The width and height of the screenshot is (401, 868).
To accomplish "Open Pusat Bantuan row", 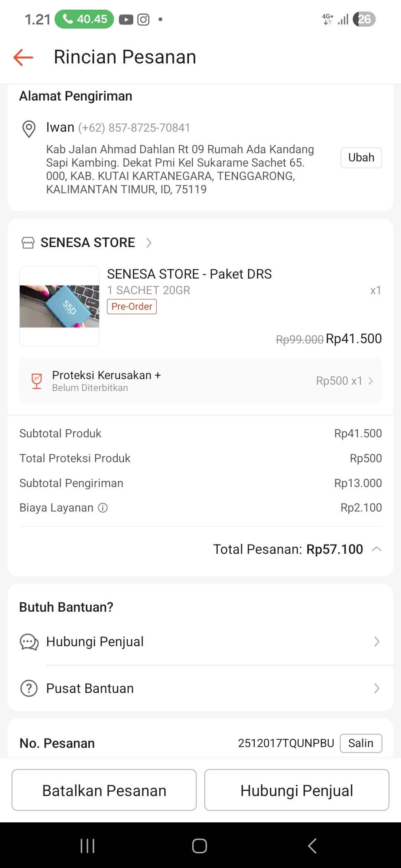I will point(200,688).
